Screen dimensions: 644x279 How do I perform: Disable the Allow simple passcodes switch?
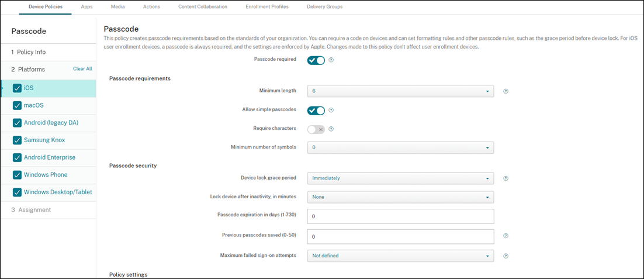pyautogui.click(x=316, y=110)
